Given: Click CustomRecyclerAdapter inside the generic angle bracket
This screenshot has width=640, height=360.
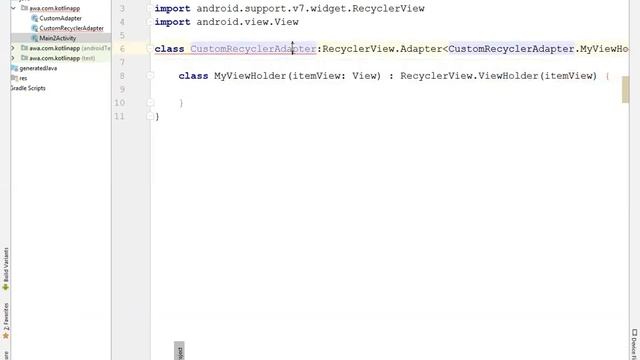Looking at the screenshot, I should (x=511, y=49).
